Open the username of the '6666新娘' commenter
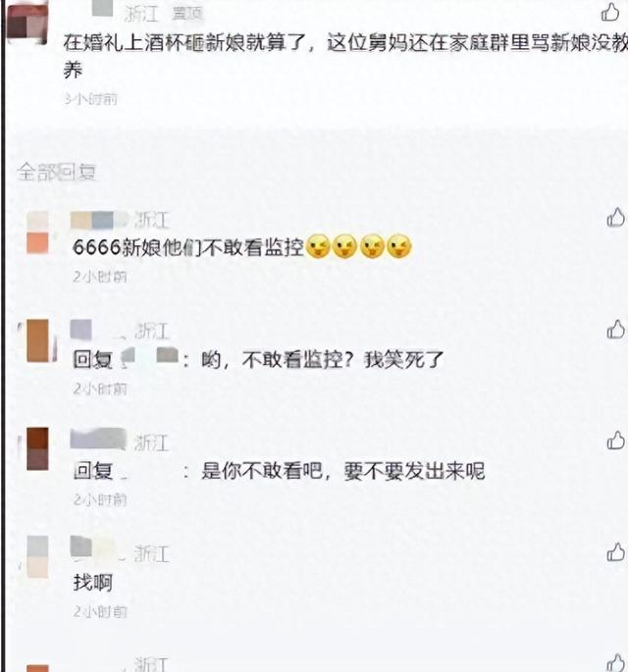Viewport: 628px width, 672px height. coord(99,220)
